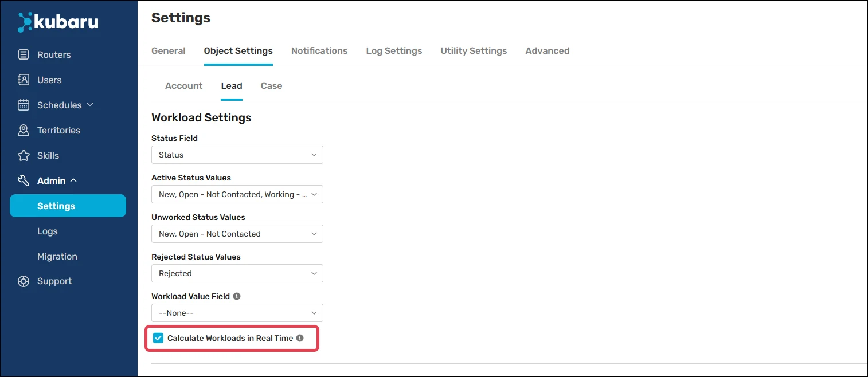Switch to the Case sub-tab

coord(272,86)
